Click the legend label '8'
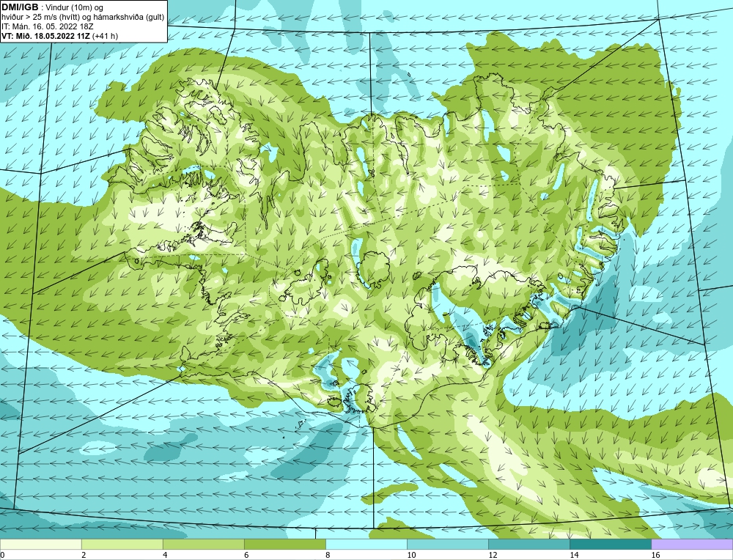 328,555
